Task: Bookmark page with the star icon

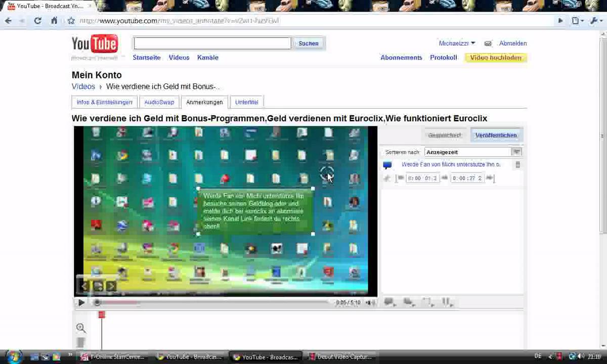Action: 71,21
